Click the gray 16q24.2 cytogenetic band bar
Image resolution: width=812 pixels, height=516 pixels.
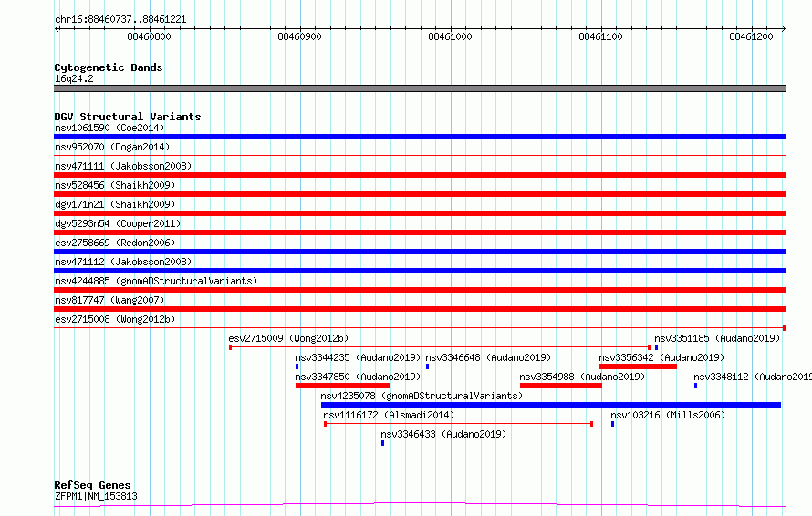pos(420,88)
